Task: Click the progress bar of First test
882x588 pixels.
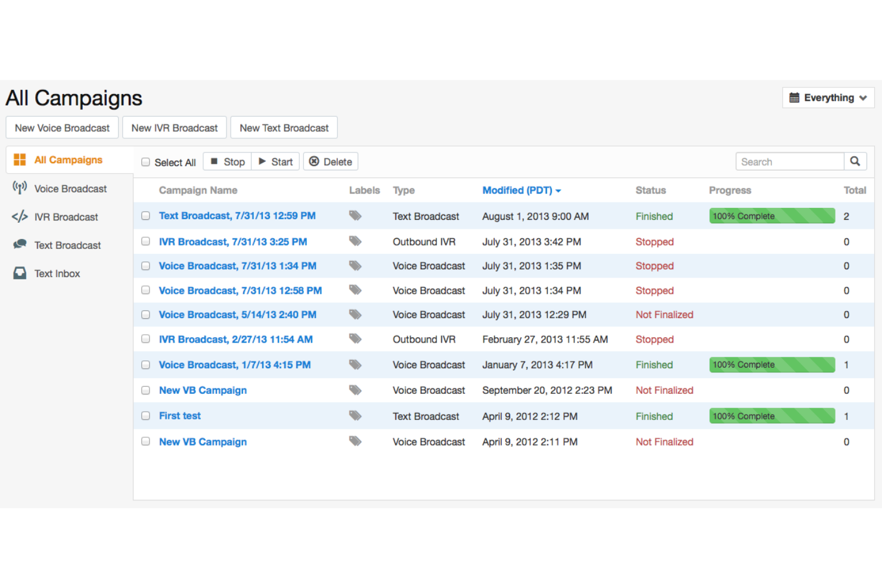Action: [772, 416]
